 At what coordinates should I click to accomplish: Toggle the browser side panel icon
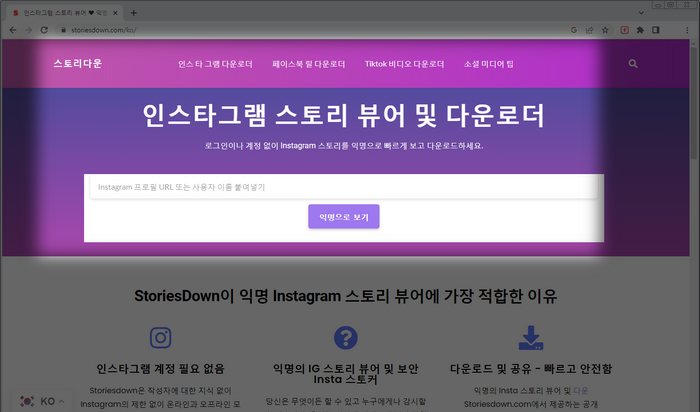pyautogui.click(x=655, y=30)
